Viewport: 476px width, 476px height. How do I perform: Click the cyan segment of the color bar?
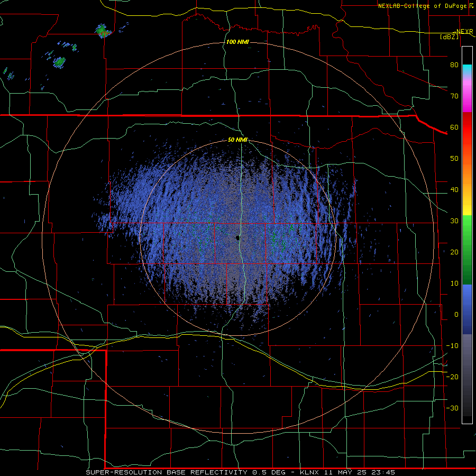click(467, 70)
